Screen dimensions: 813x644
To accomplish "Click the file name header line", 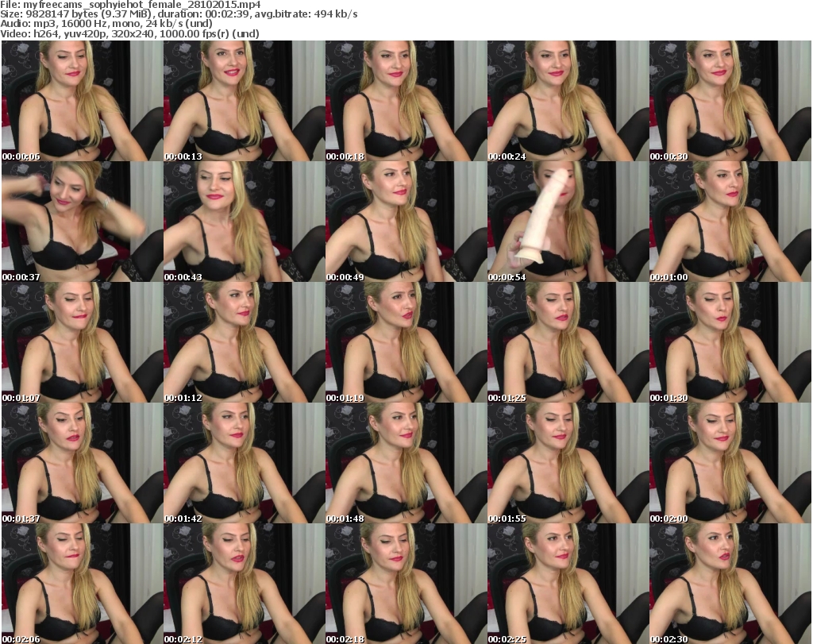I will (x=131, y=5).
